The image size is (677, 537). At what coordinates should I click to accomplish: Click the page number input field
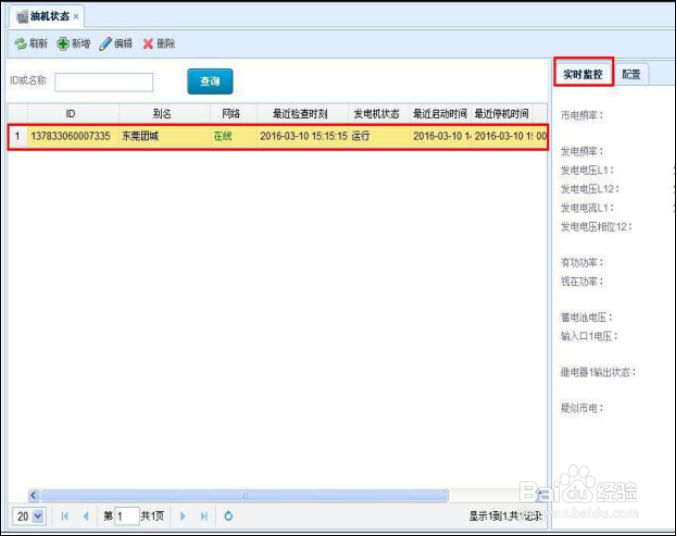pos(127,516)
